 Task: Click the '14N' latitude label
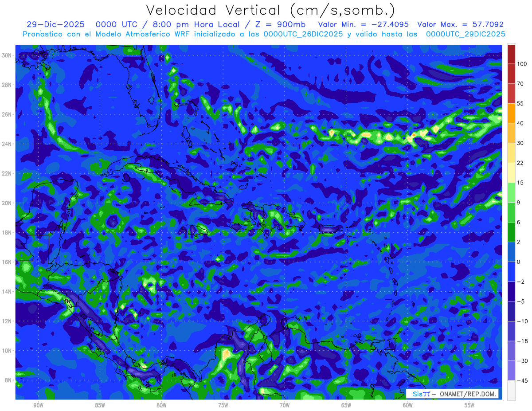pos(8,292)
